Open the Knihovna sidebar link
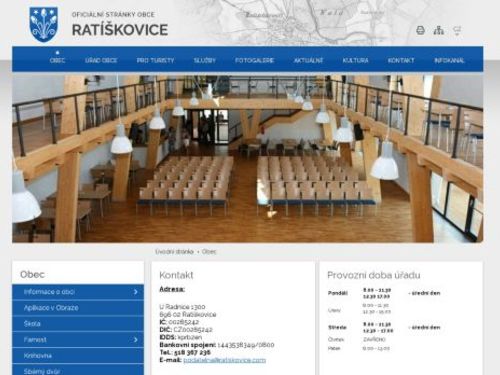 (x=78, y=356)
